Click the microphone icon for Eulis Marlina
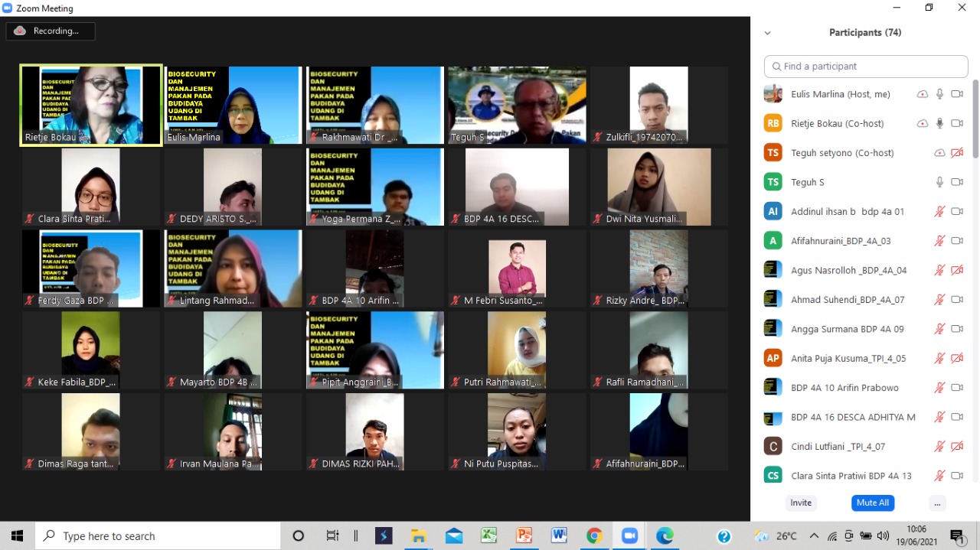 (x=939, y=94)
